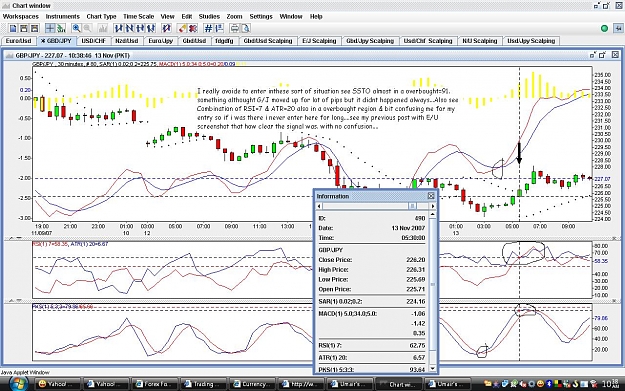Select the third blue trend line tool

coord(140,28)
